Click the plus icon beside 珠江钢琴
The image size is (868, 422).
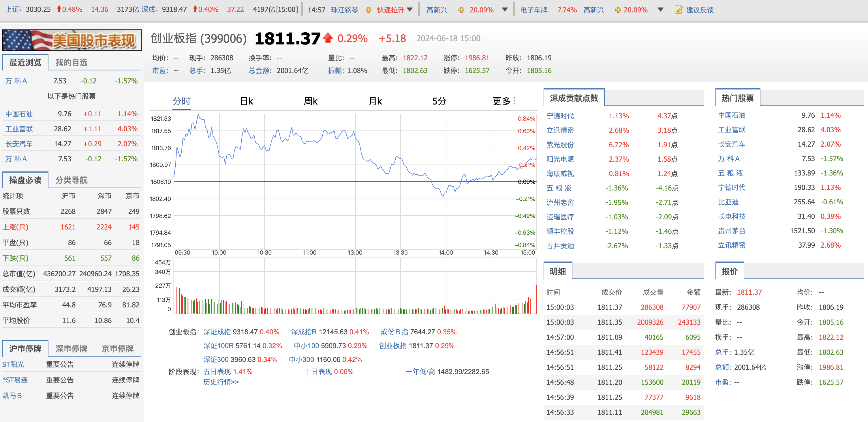pos(368,10)
